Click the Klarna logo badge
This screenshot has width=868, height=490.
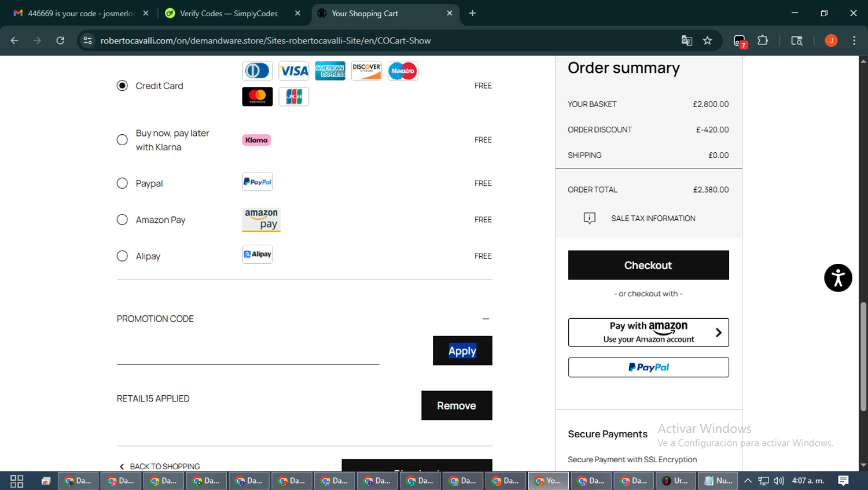(256, 140)
